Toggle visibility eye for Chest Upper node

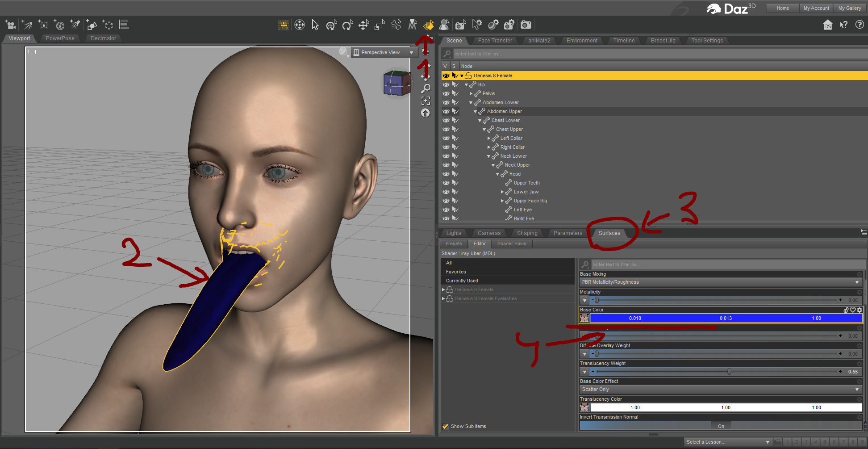pyautogui.click(x=446, y=129)
